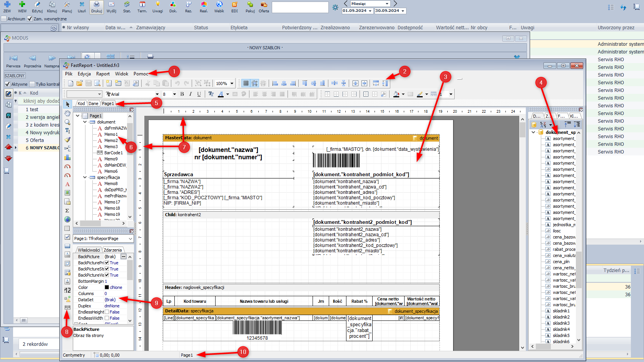
Task: Toggle the Show Grid icon
Action: (x=246, y=83)
